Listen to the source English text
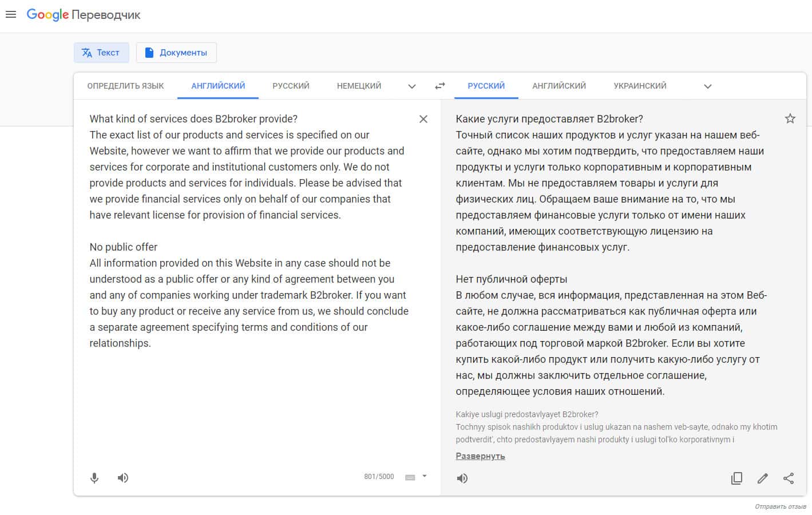 [x=123, y=478]
